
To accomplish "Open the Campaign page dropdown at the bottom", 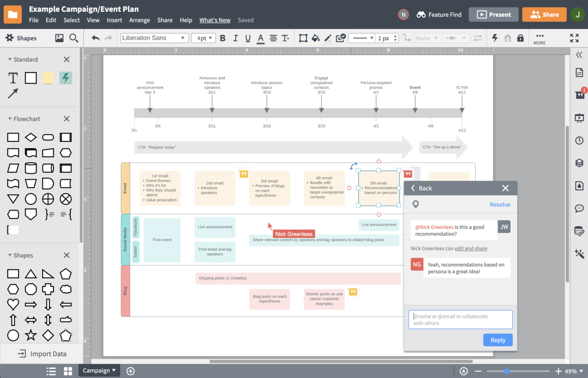I will tap(99, 371).
